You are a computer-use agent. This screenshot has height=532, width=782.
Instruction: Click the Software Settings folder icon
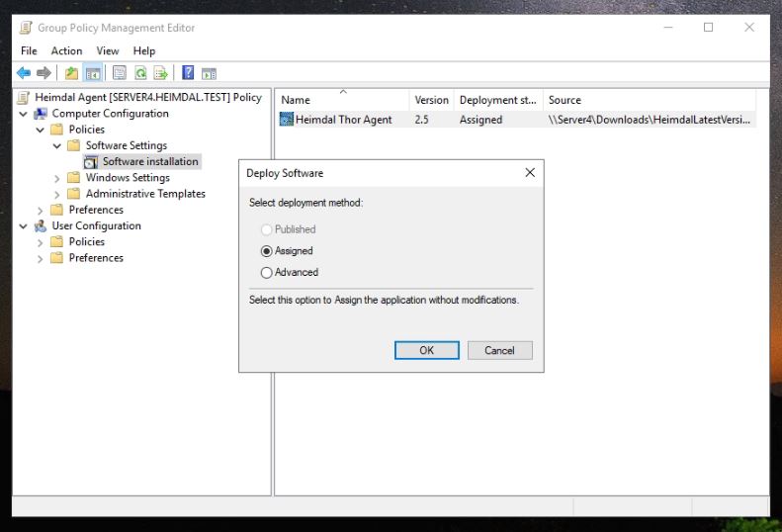click(x=74, y=145)
